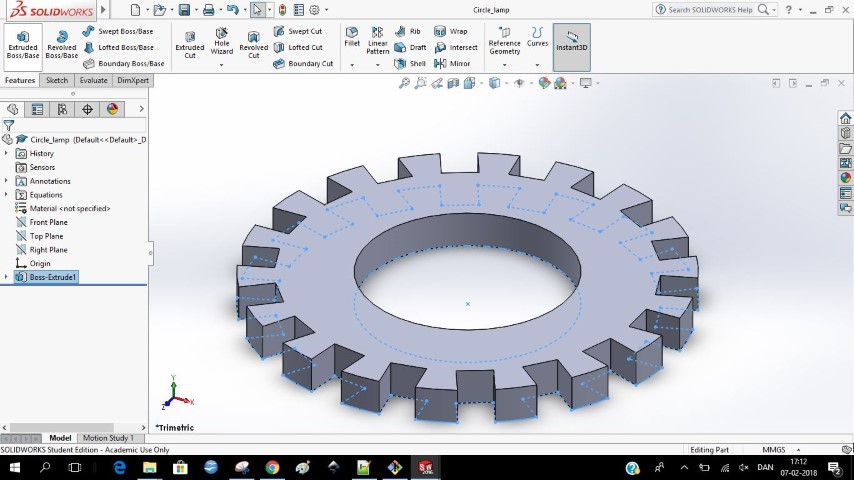Image resolution: width=854 pixels, height=480 pixels.
Task: Open the Motion Study 1 tab
Action: tap(108, 438)
